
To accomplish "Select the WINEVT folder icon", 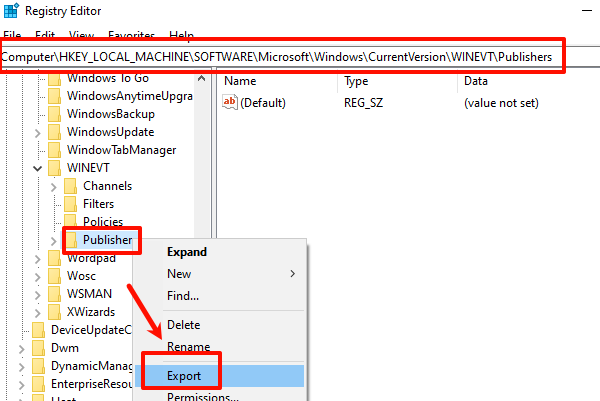I will (x=54, y=168).
